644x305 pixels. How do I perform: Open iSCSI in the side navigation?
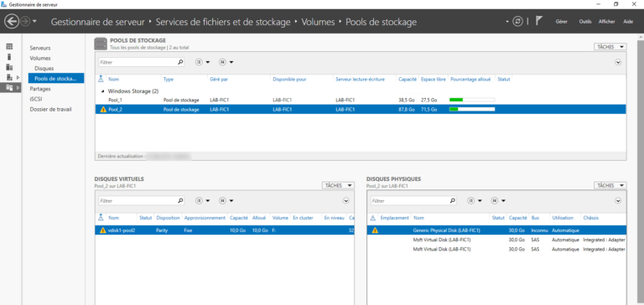[x=36, y=99]
